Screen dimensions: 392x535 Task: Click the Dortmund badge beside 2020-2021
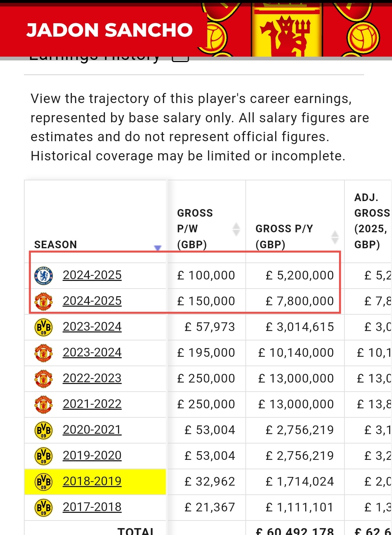(x=44, y=430)
